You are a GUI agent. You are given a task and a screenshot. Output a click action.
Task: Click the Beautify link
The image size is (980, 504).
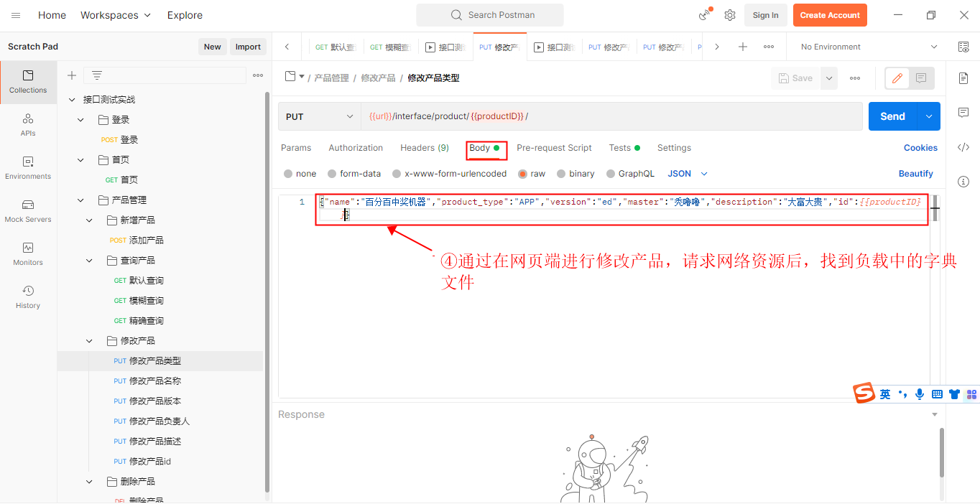click(916, 174)
